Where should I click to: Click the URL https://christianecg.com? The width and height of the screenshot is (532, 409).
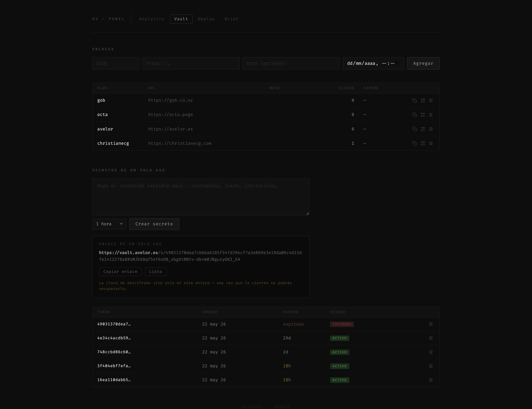(180, 143)
